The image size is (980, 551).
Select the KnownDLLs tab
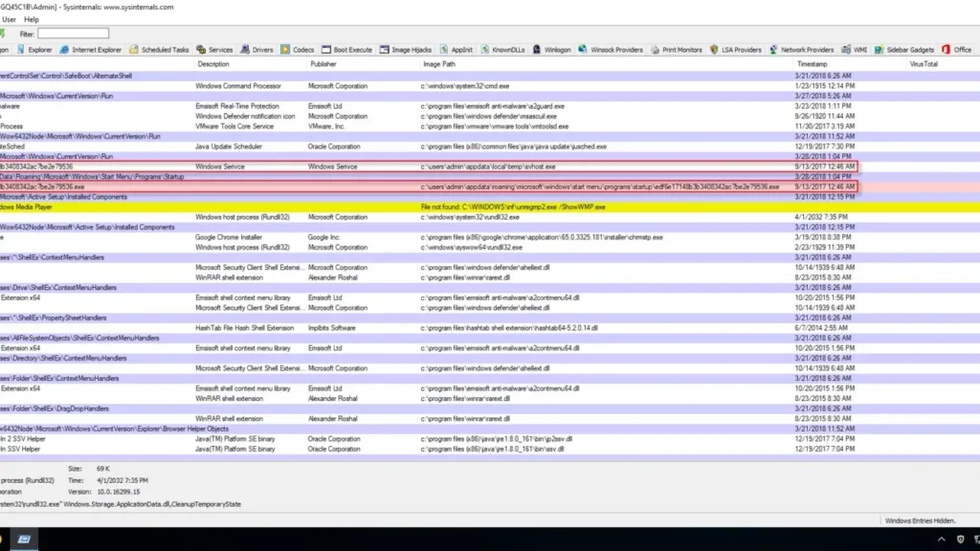[x=503, y=50]
